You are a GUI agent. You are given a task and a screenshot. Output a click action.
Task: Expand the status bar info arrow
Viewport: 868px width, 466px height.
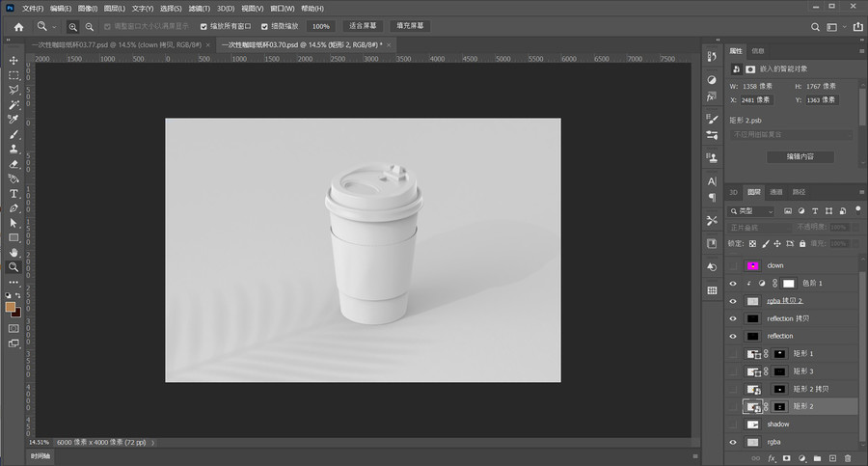(x=152, y=443)
